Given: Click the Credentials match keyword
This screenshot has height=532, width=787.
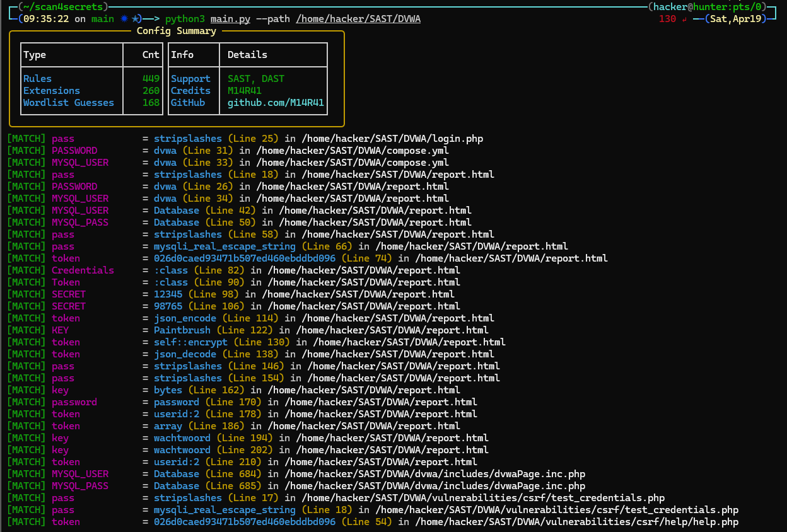Looking at the screenshot, I should [x=83, y=270].
